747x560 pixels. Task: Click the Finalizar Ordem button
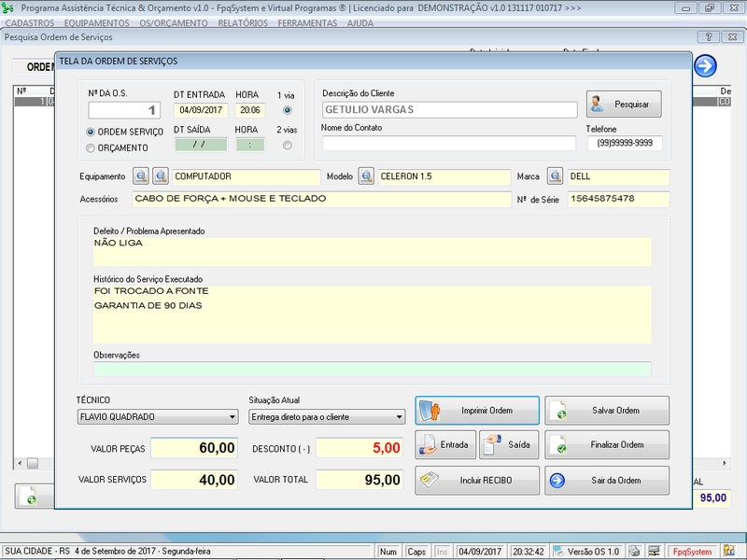click(x=607, y=445)
